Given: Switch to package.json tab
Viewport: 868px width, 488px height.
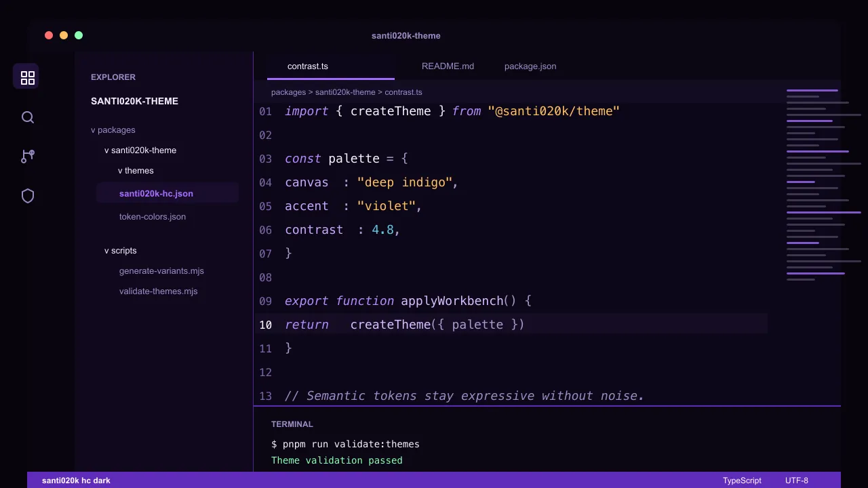Looking at the screenshot, I should click(530, 66).
